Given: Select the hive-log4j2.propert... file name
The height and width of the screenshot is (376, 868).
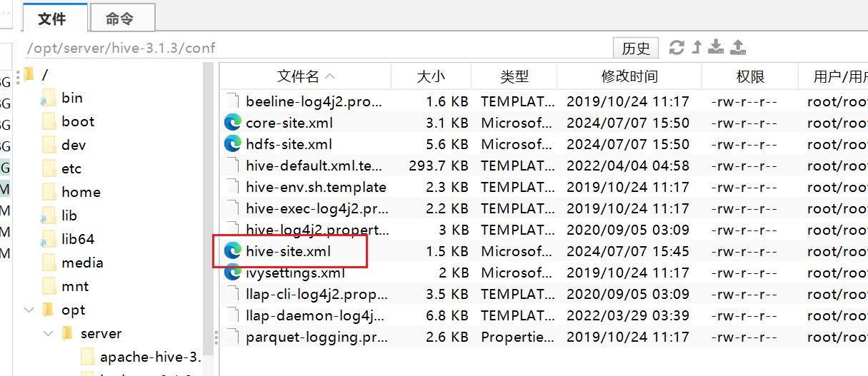Looking at the screenshot, I should (x=318, y=230).
